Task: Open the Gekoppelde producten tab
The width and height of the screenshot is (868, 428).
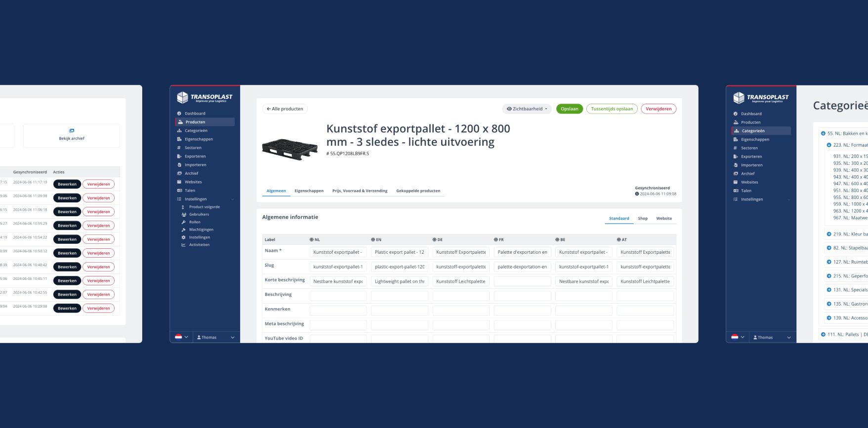Action: click(418, 191)
